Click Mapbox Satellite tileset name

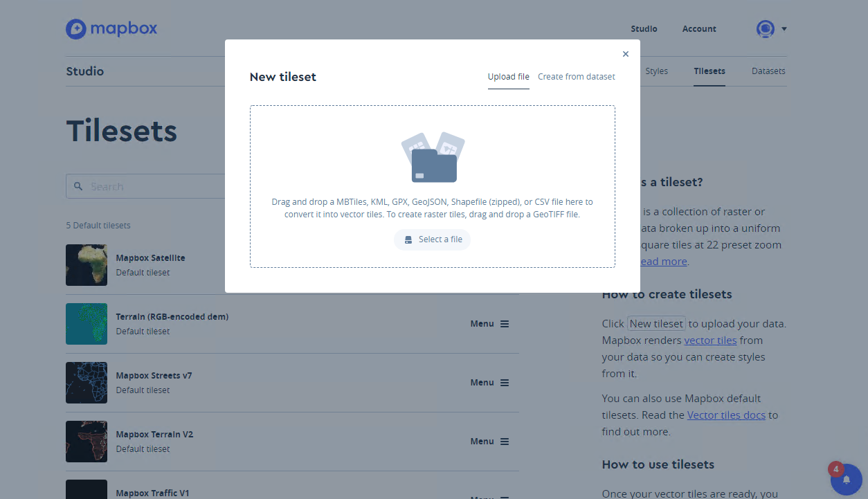(x=151, y=258)
